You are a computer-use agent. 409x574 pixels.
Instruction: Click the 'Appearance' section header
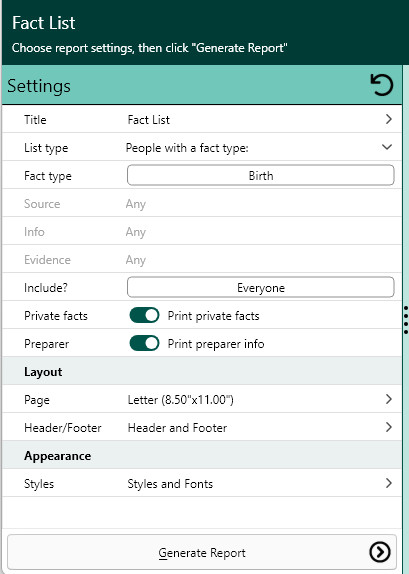pyautogui.click(x=57, y=456)
